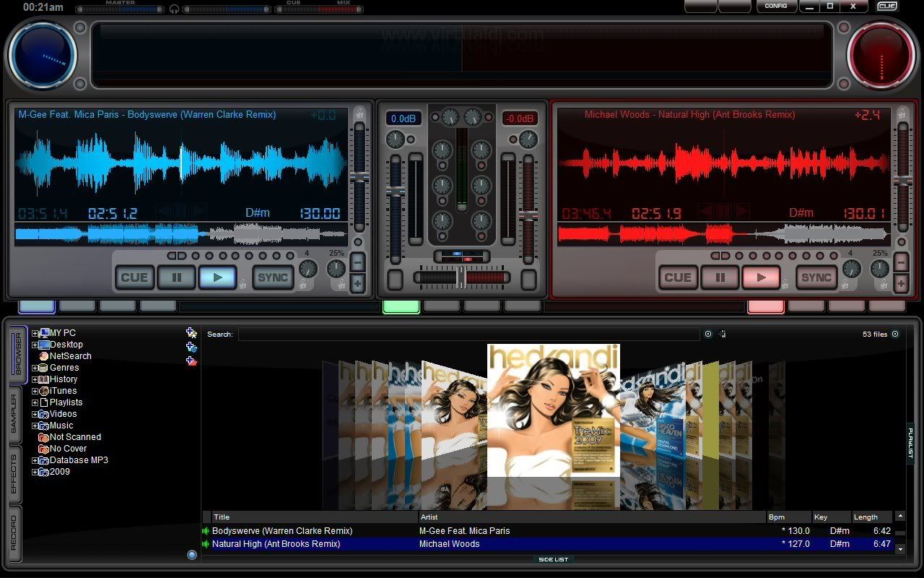Viewport: 924px width, 578px height.
Task: Click the right deck gain knob under -0.0dB
Action: click(x=528, y=139)
